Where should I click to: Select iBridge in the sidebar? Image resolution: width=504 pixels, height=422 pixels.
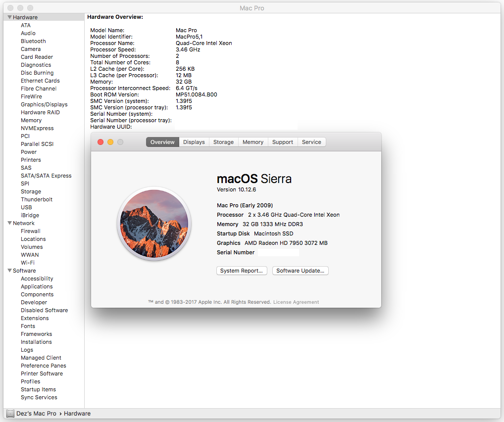click(x=30, y=215)
